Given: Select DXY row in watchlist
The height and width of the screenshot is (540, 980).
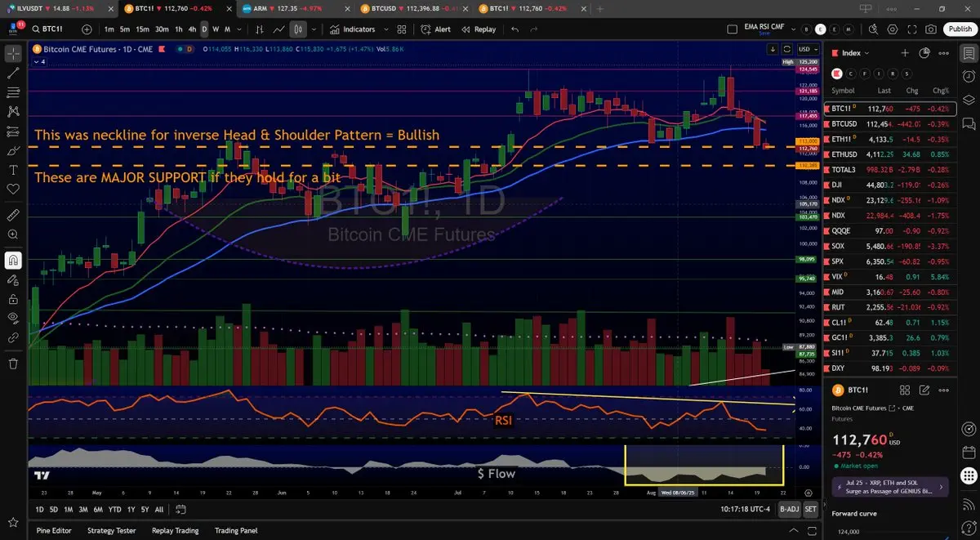Looking at the screenshot, I should [x=889, y=368].
